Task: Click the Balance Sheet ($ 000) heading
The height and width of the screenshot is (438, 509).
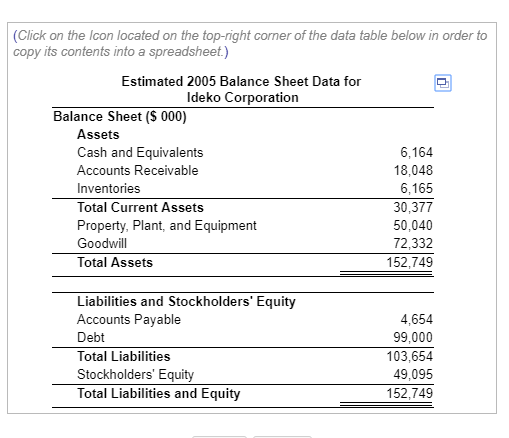Action: (120, 117)
